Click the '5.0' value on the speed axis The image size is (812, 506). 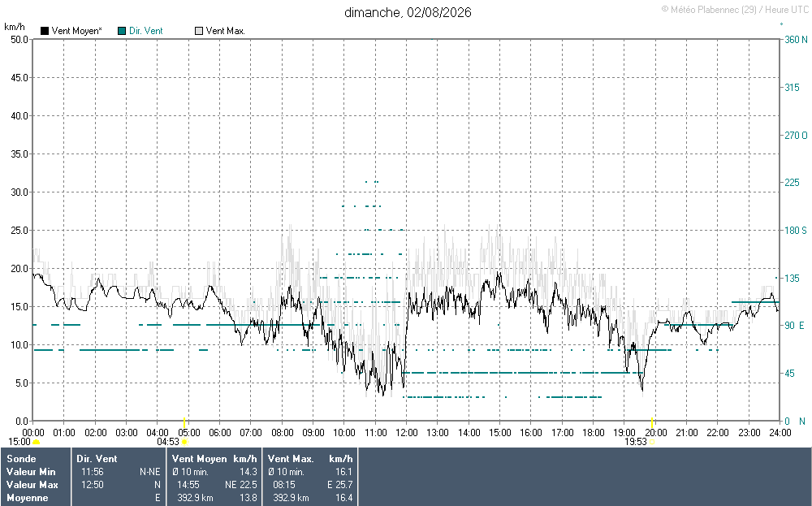pyautogui.click(x=22, y=383)
